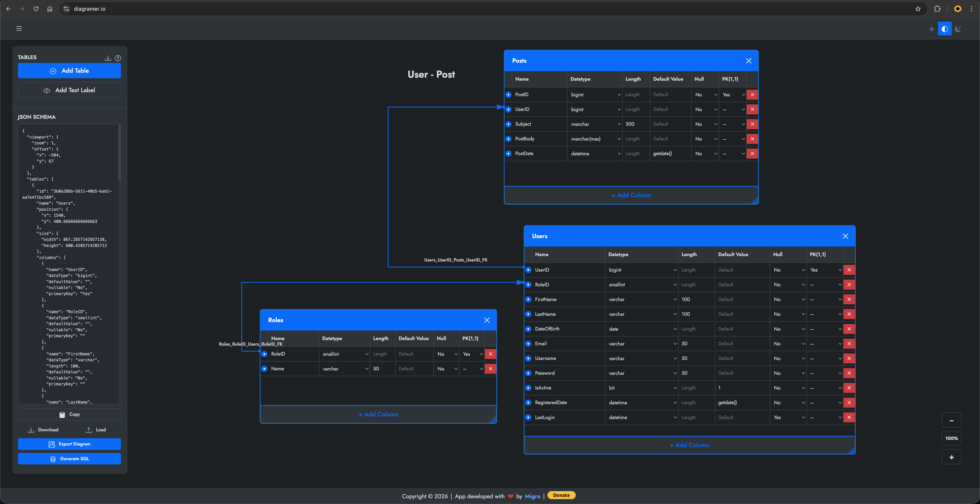This screenshot has height=504, width=980.
Task: Click Load under JSON schema
Action: coord(96,430)
